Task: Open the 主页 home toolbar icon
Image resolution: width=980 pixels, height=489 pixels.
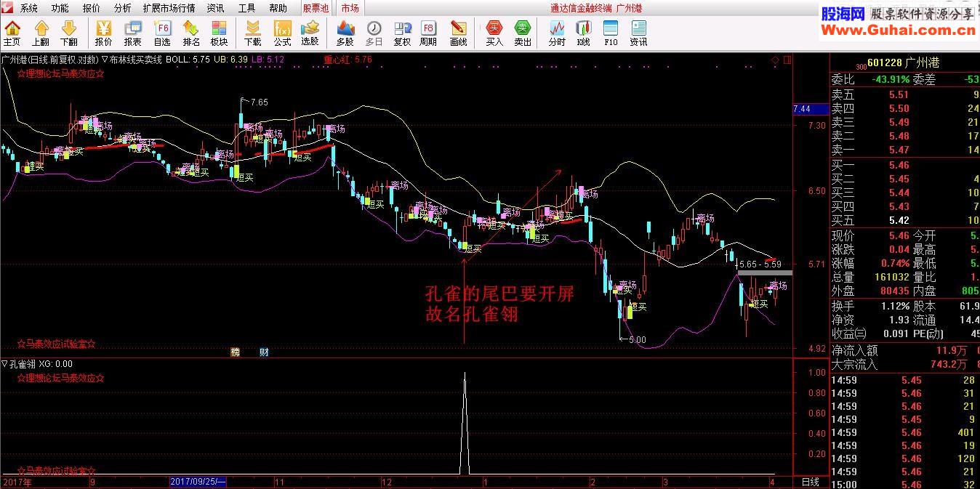Action: pyautogui.click(x=12, y=33)
